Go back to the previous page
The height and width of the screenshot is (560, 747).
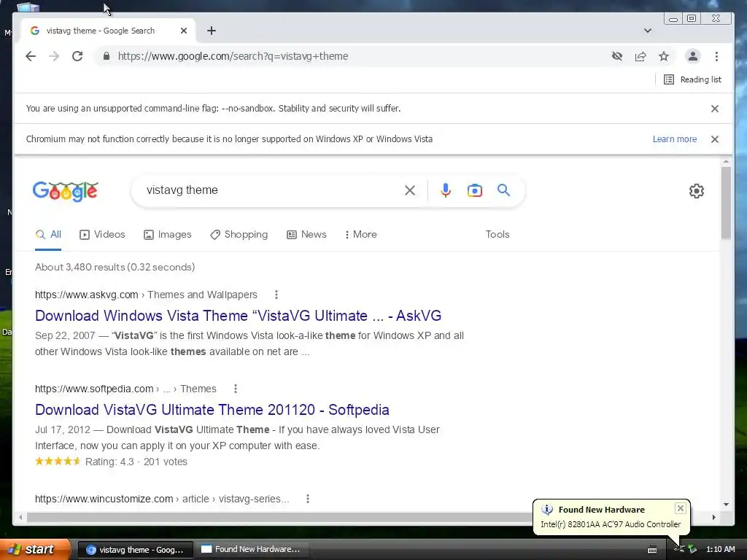tap(31, 56)
